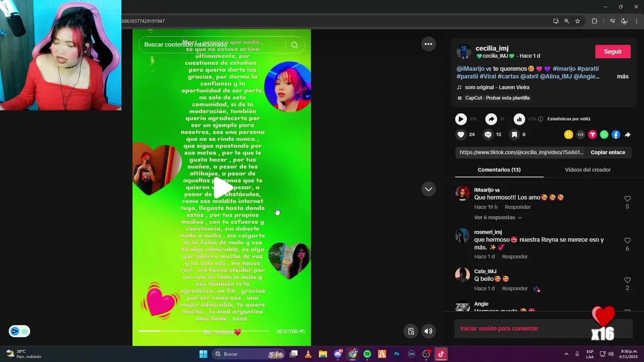Like iMaarijo's comment
The image size is (644, 362).
[x=627, y=199]
